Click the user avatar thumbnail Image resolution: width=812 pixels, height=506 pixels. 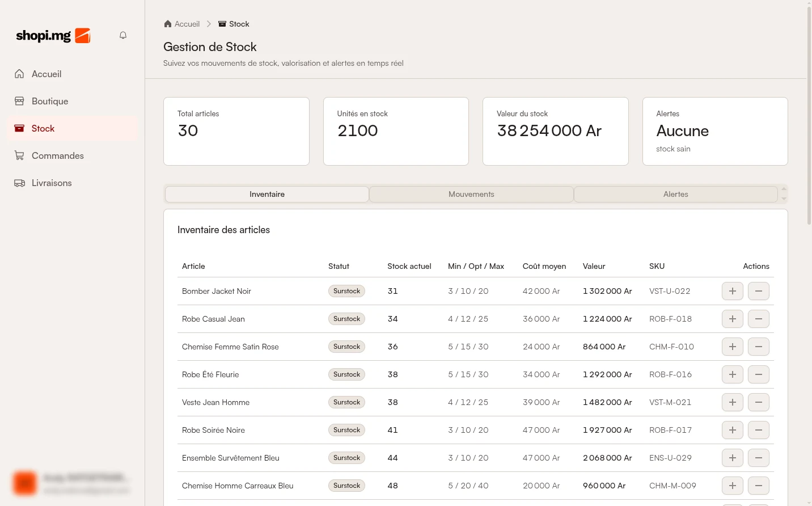click(x=25, y=483)
